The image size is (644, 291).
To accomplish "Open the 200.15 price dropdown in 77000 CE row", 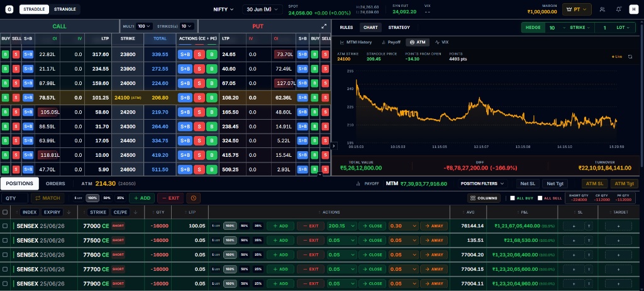I will click(x=341, y=226).
